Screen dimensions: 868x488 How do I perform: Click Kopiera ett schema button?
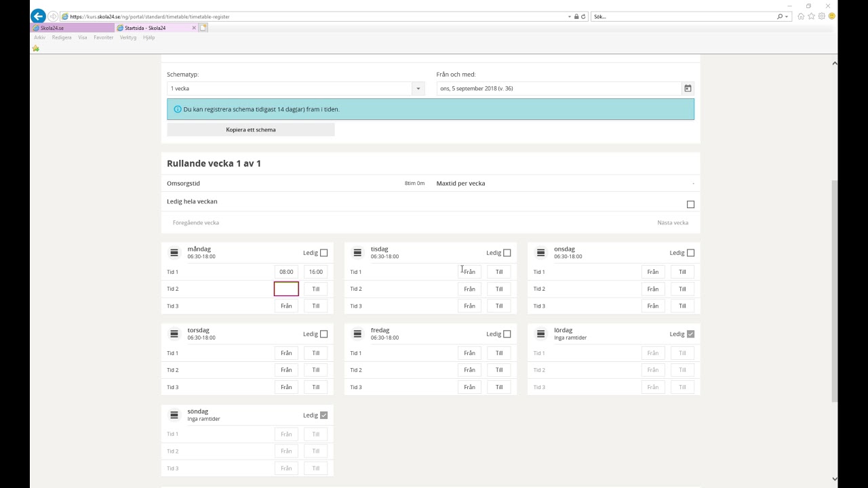click(251, 129)
